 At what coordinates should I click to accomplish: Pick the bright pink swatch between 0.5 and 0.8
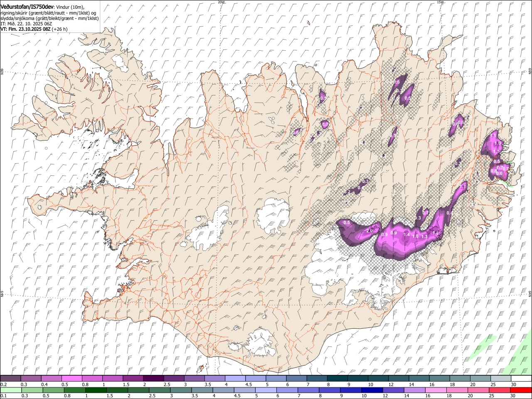[72, 379]
